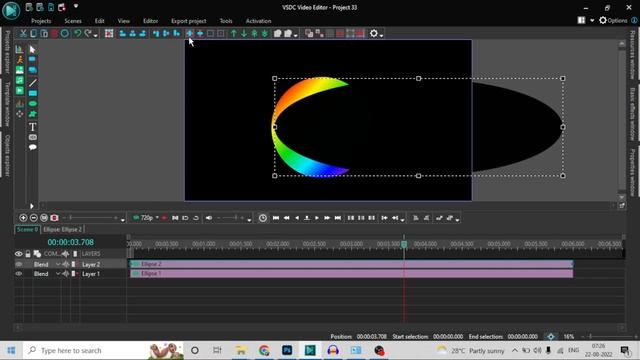Expand dropdown arrow beside settings gear

click(381, 36)
